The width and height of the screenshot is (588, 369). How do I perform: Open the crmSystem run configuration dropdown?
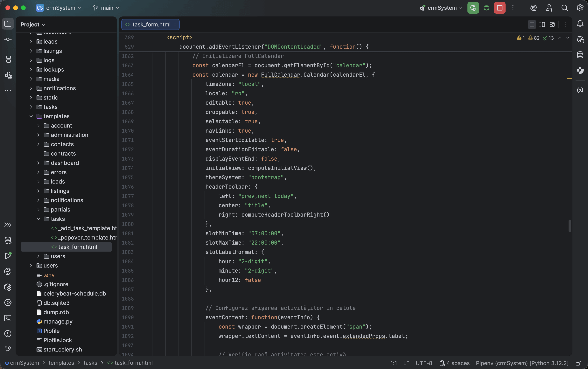click(441, 8)
